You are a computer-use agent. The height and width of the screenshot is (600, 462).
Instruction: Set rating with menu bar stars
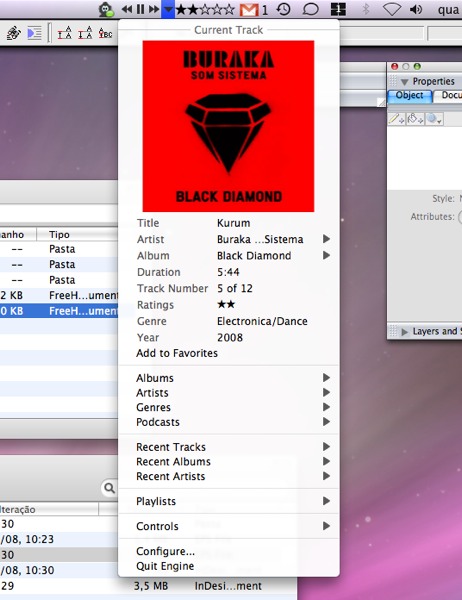pos(205,9)
